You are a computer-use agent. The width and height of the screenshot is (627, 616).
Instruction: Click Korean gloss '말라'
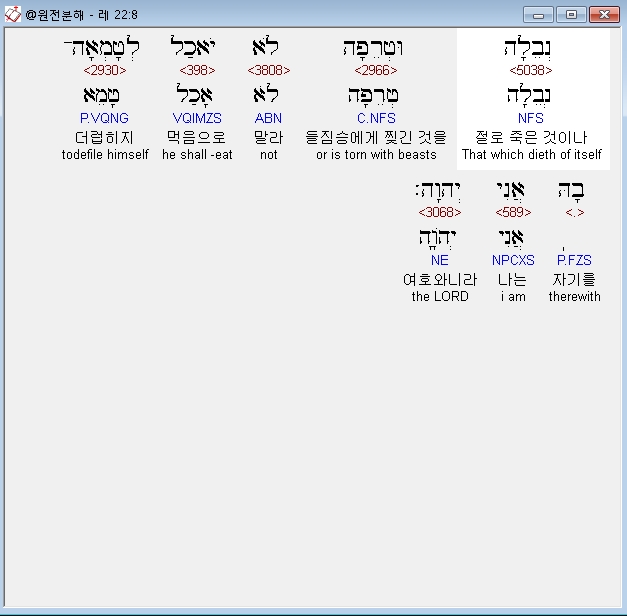tap(268, 137)
